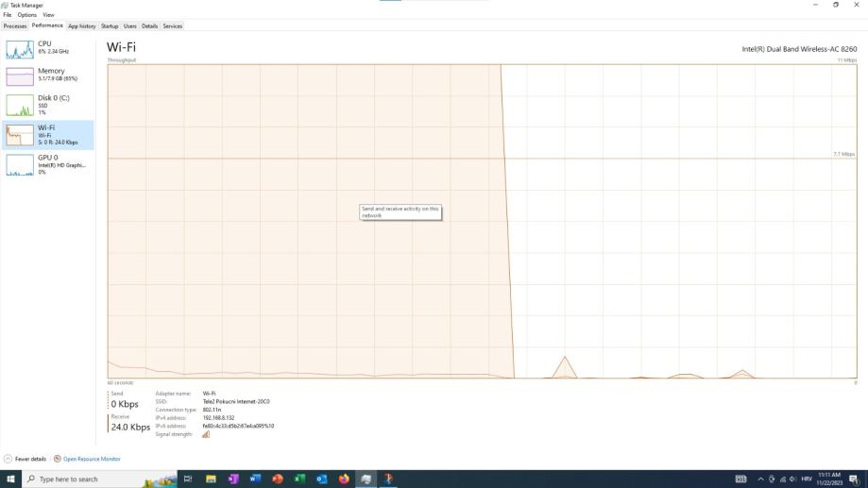Switch to the Users tab
Screen dimensions: 868x488
(x=130, y=26)
